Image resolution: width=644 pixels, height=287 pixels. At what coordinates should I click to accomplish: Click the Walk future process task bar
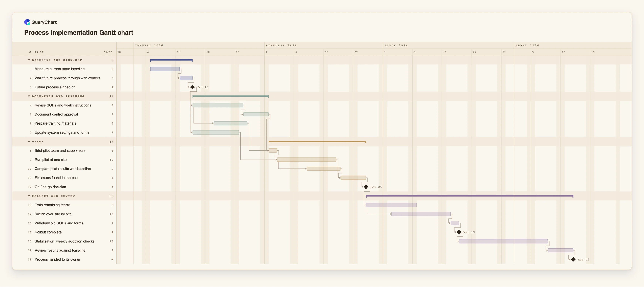[x=186, y=78]
